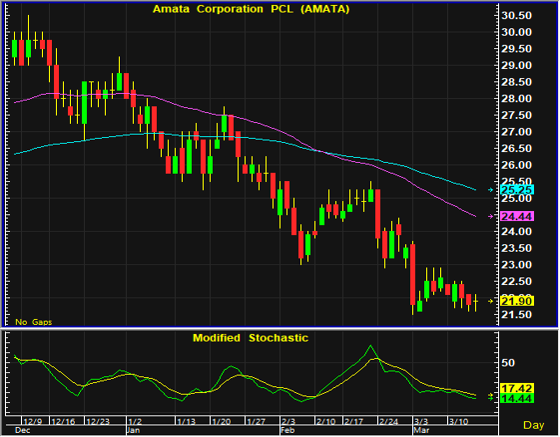Click the 22.50 price axis label
Screen dimensions: 560x437
(x=516, y=281)
